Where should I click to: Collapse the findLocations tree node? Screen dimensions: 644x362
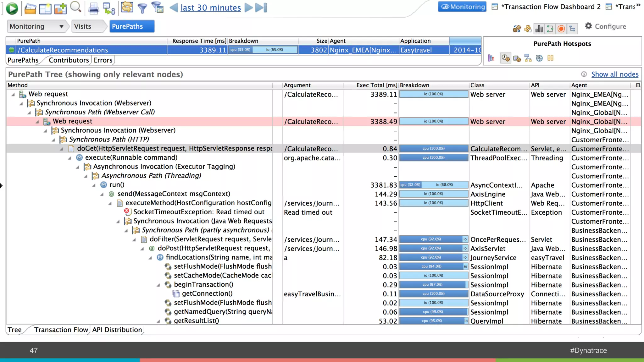[150, 258]
